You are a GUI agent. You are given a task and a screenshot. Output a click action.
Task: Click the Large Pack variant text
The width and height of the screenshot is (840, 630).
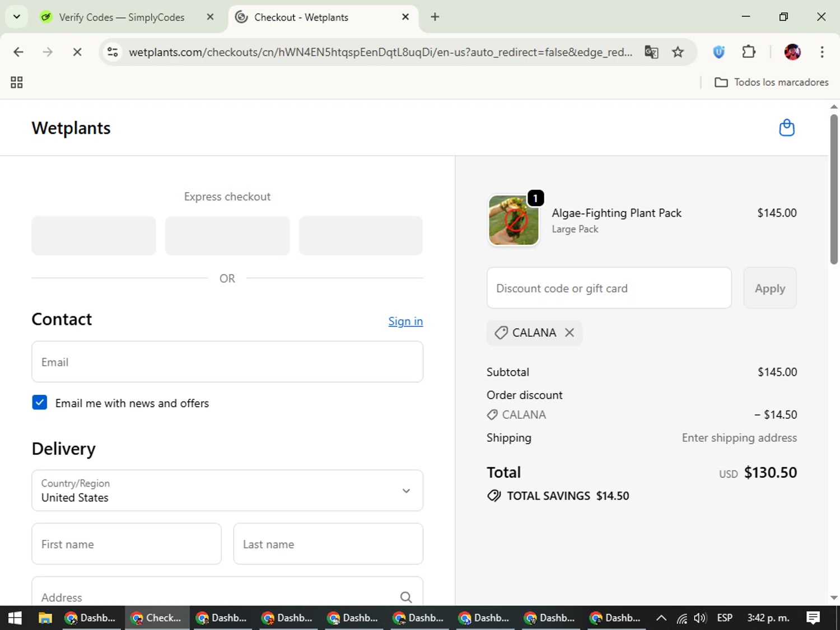coord(575,229)
